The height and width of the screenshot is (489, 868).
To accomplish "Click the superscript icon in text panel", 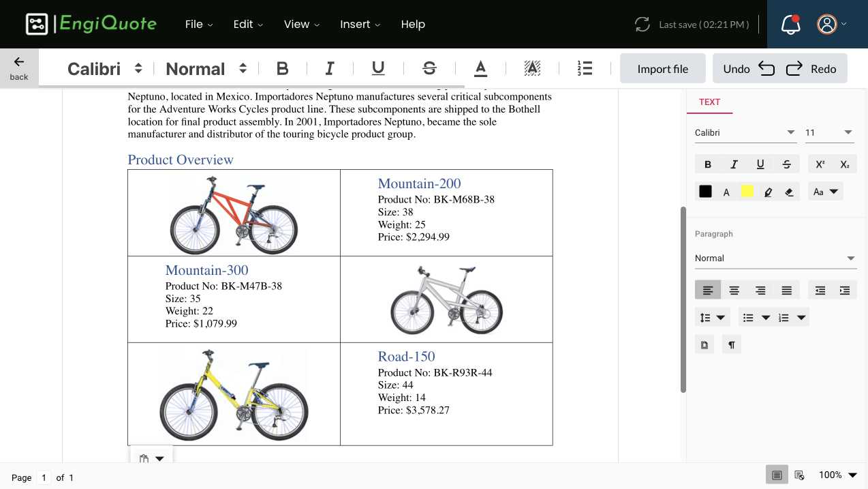I will pos(820,164).
